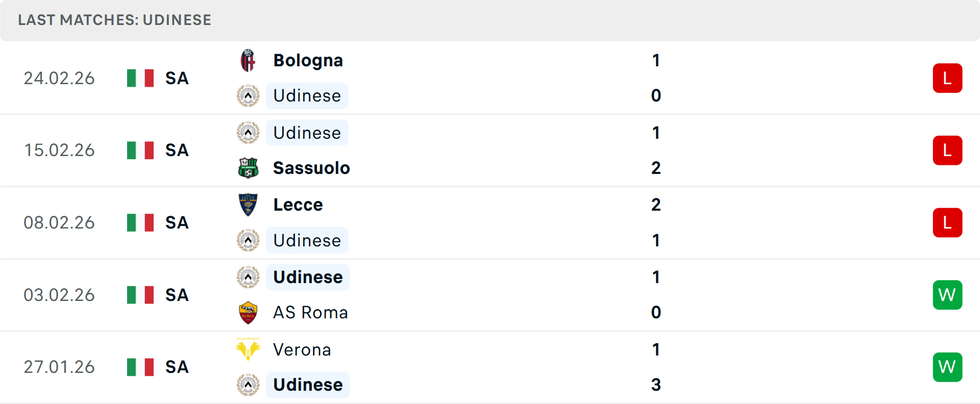Click the Lecce club crest icon
The image size is (980, 404).
tap(248, 205)
